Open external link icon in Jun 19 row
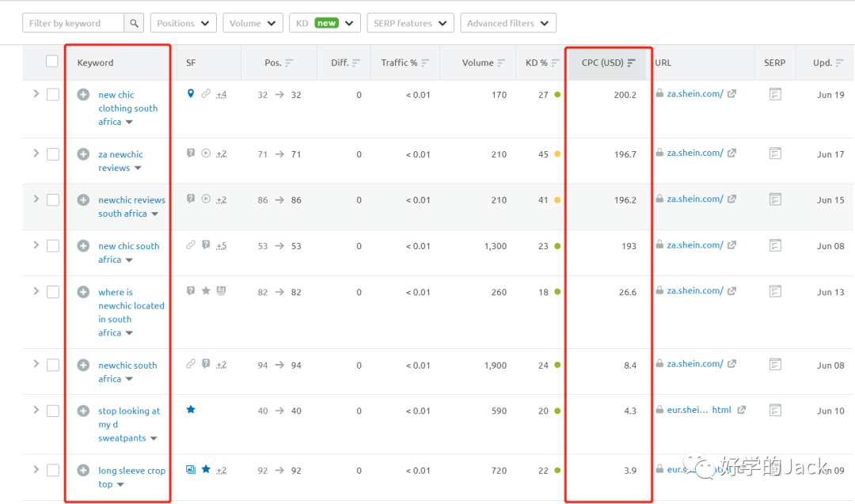The width and height of the screenshot is (855, 504). pos(731,93)
